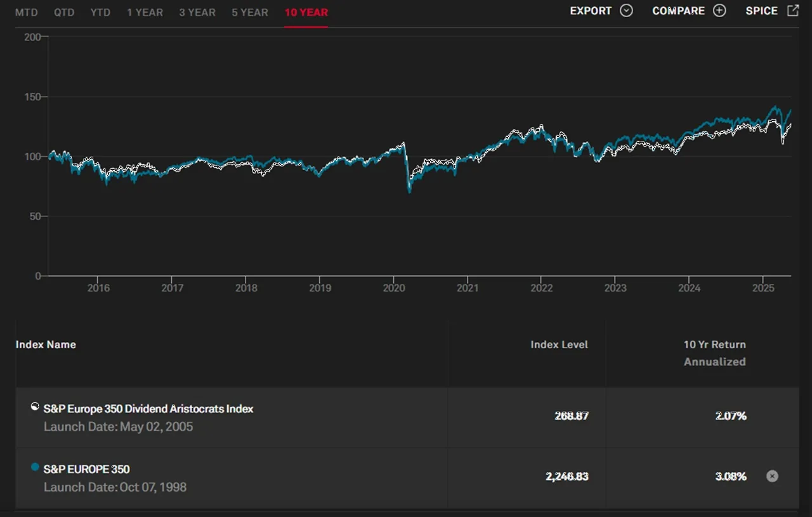Click the Index Name column header
812x517 pixels.
click(46, 344)
